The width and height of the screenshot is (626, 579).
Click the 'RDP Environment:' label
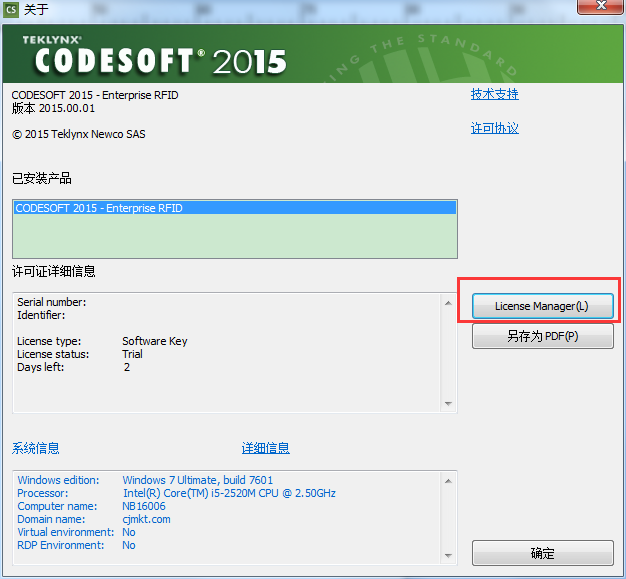[x=61, y=545]
